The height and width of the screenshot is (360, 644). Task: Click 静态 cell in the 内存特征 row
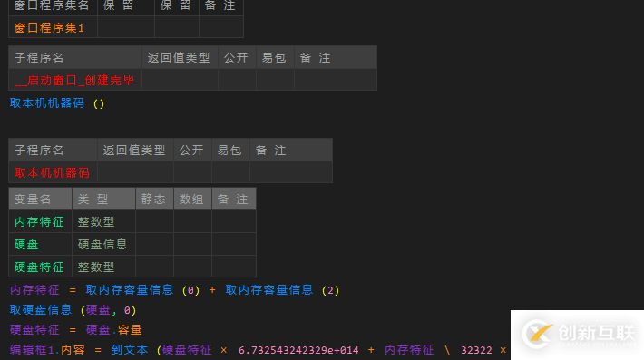click(154, 221)
